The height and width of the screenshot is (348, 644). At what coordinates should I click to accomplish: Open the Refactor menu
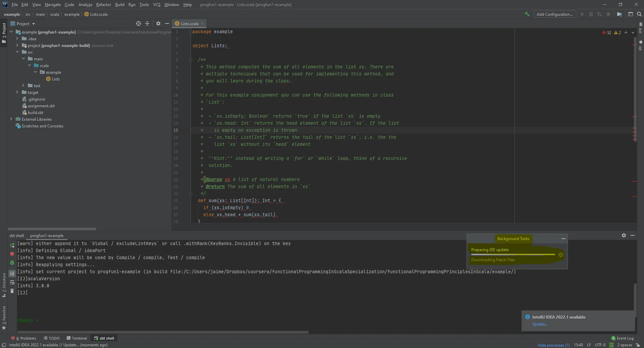tap(103, 5)
